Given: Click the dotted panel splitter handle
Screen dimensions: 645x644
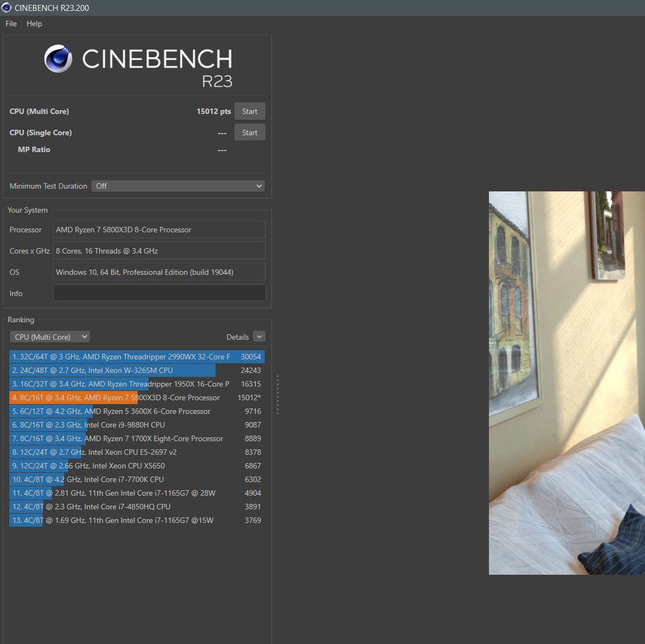Looking at the screenshot, I should click(278, 395).
